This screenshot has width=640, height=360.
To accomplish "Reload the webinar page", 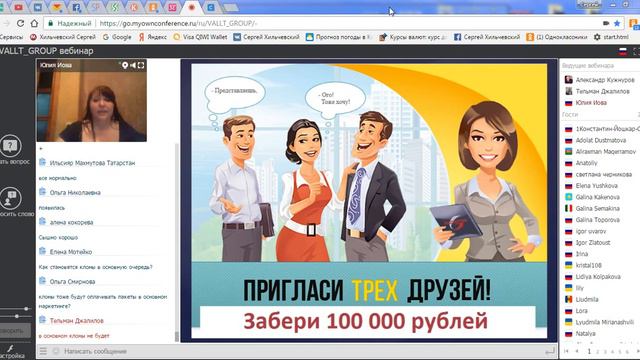I will [x=20, y=23].
